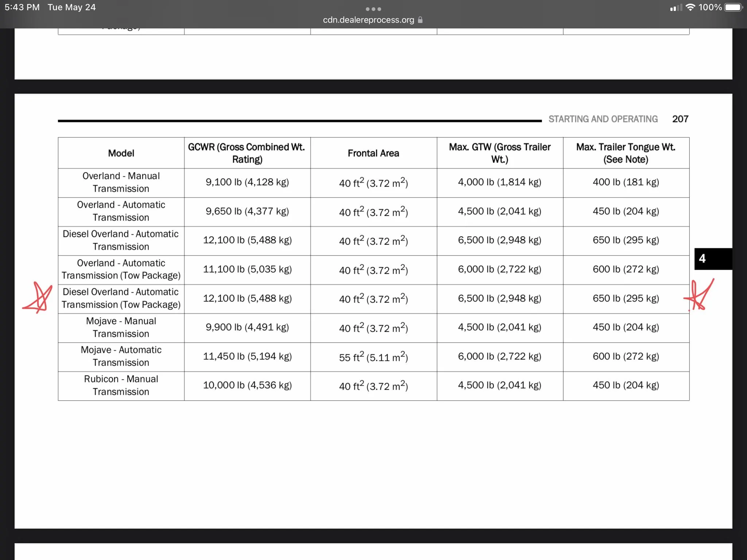Screen dimensions: 747x560
Task: Select the Mojave - Automatic Transmission model cell
Action: click(121, 357)
